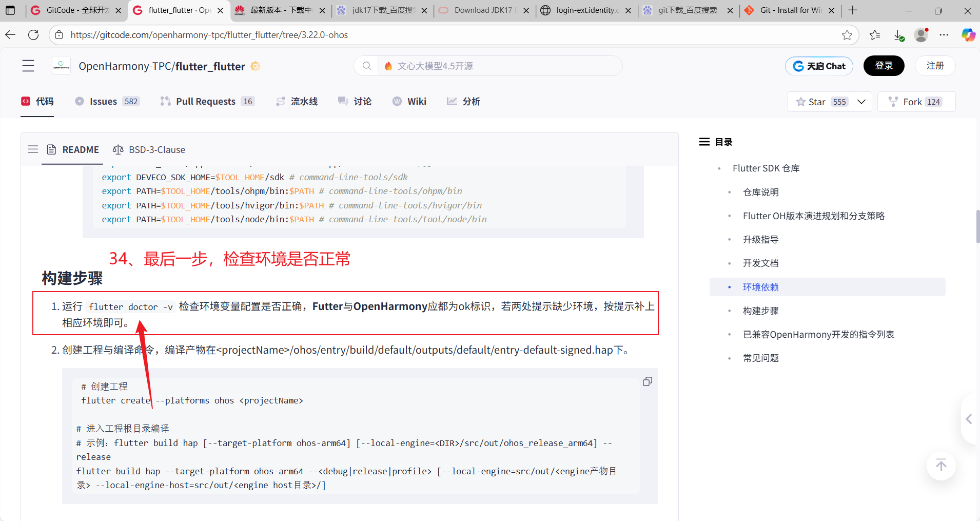Screen dimensions: 980x521
Task: Open the hamburger navigation menu
Action: 28,66
